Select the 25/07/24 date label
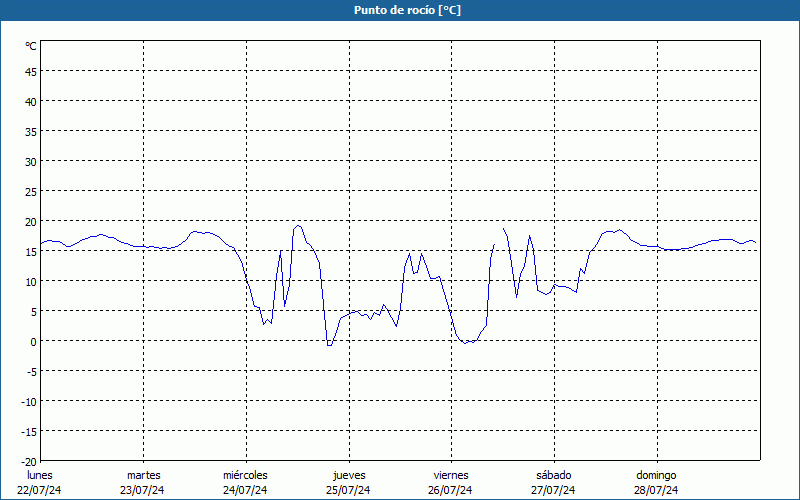The image size is (800, 500). [348, 490]
